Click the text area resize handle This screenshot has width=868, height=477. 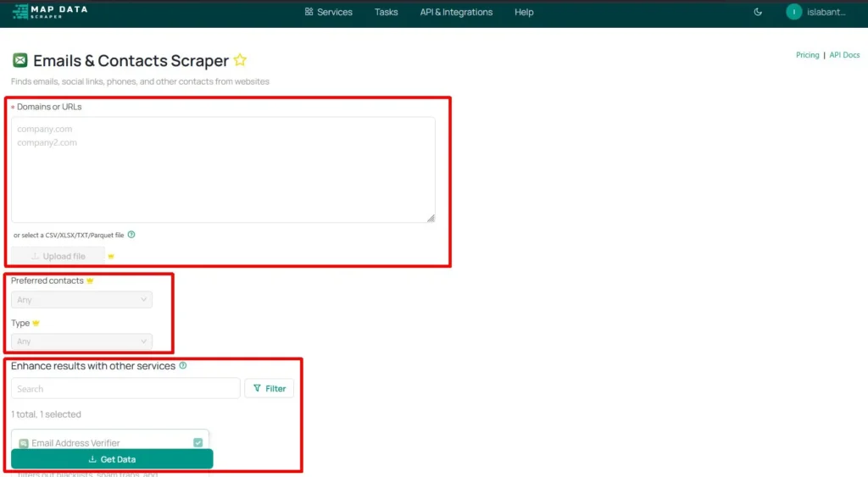click(431, 218)
